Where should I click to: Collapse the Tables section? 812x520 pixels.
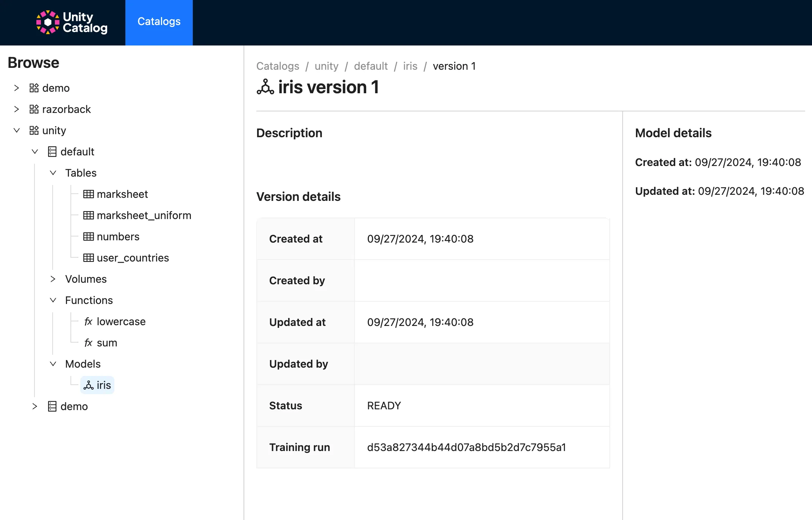(53, 173)
